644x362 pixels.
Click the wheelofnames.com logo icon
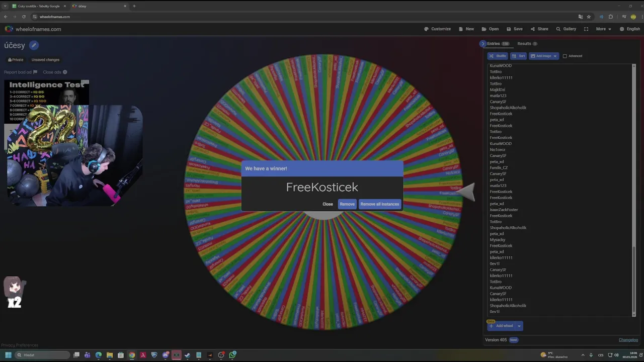pos(9,29)
